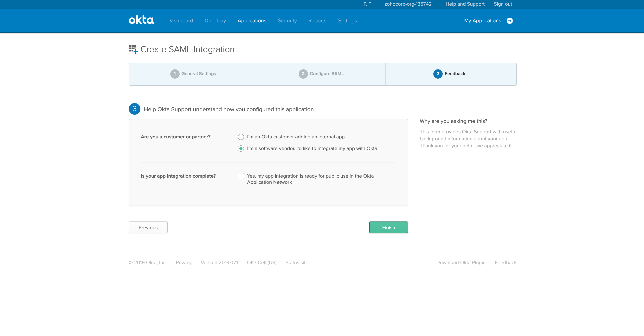Image resolution: width=644 pixels, height=336 pixels.
Task: Open the Status site footer link
Action: coord(297,262)
